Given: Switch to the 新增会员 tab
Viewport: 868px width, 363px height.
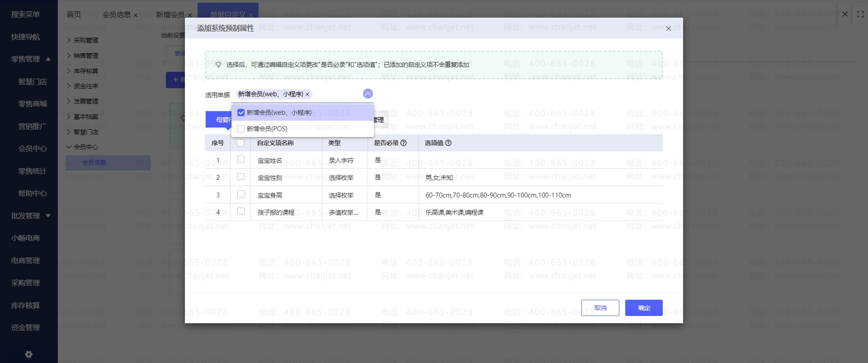Looking at the screenshot, I should tap(170, 14).
